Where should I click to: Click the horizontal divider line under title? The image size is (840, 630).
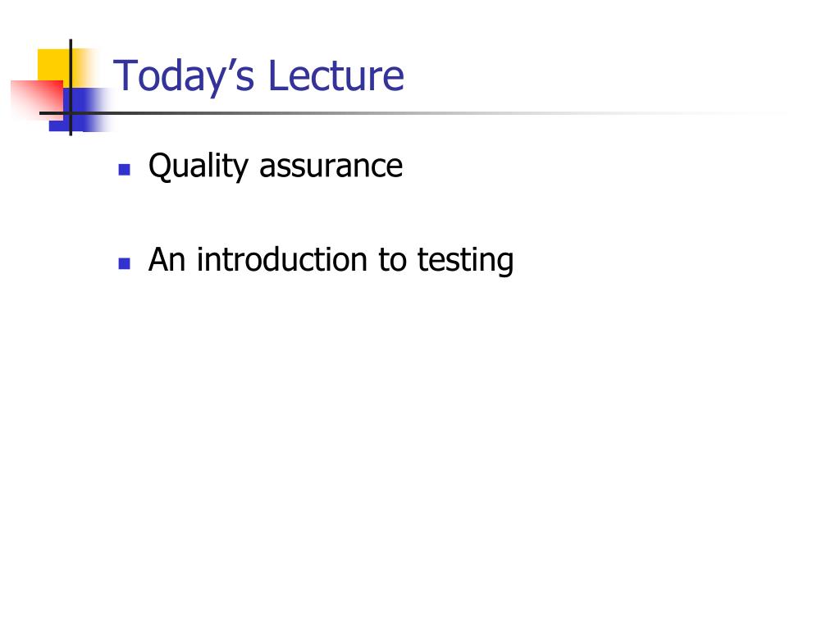(x=413, y=113)
